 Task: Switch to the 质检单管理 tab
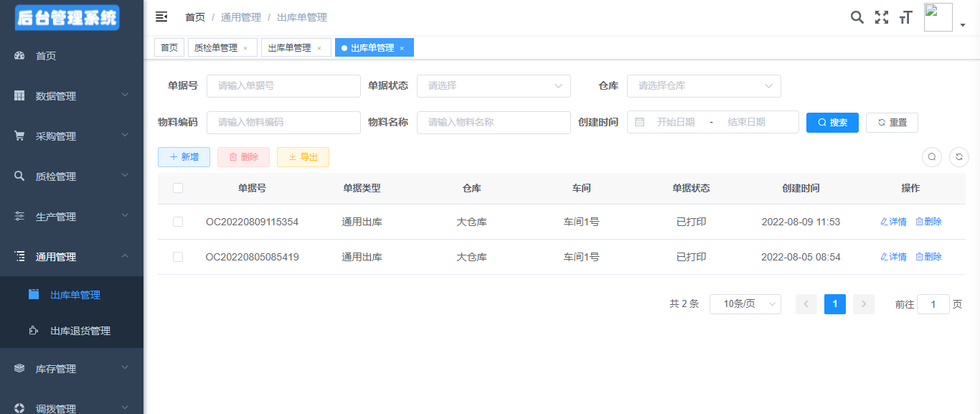[216, 48]
